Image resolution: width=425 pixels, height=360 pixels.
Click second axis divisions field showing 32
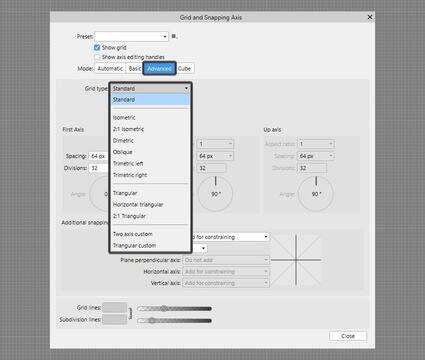212,168
